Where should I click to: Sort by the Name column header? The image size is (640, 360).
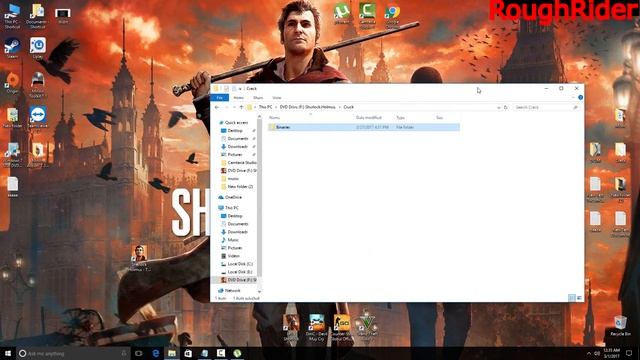(275, 118)
